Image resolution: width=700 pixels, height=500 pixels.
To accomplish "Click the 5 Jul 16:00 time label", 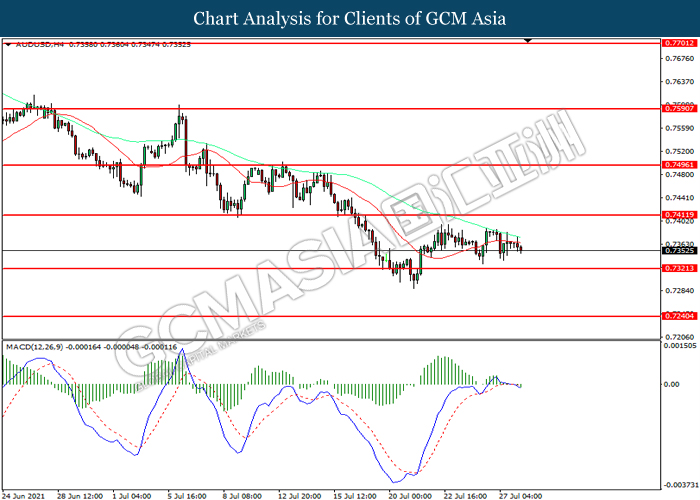I will point(187,496).
